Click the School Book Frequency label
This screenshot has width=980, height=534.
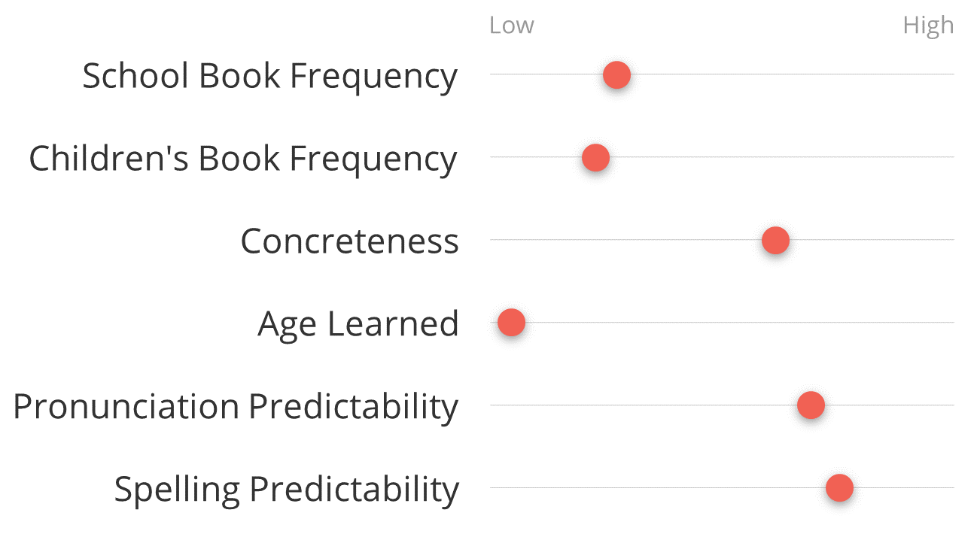269,77
